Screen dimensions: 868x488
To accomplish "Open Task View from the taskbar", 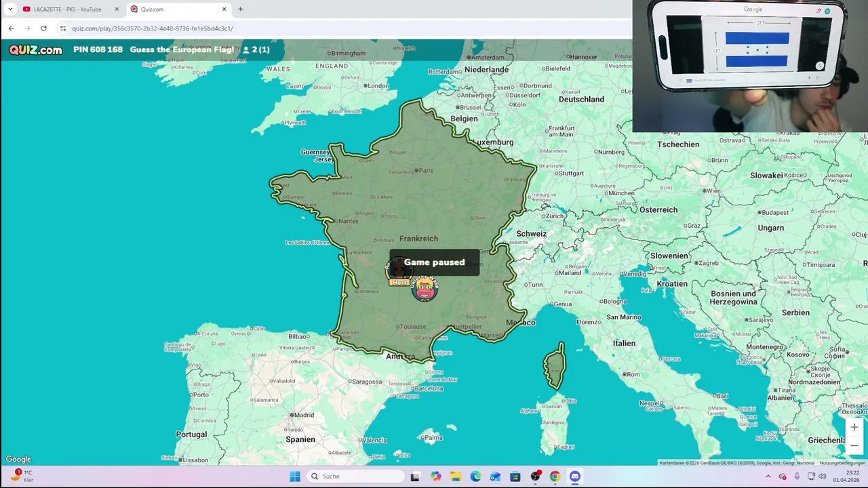I will tap(415, 476).
